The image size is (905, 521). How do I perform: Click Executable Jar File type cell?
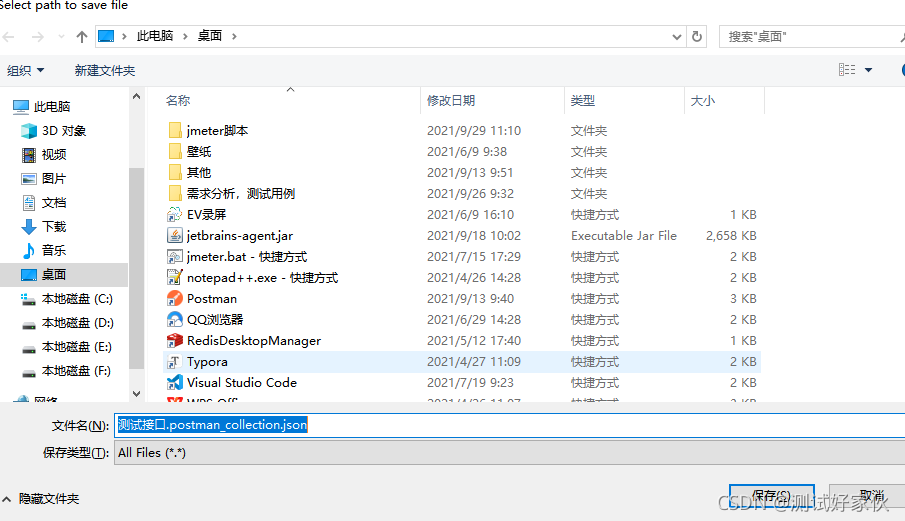pos(624,236)
